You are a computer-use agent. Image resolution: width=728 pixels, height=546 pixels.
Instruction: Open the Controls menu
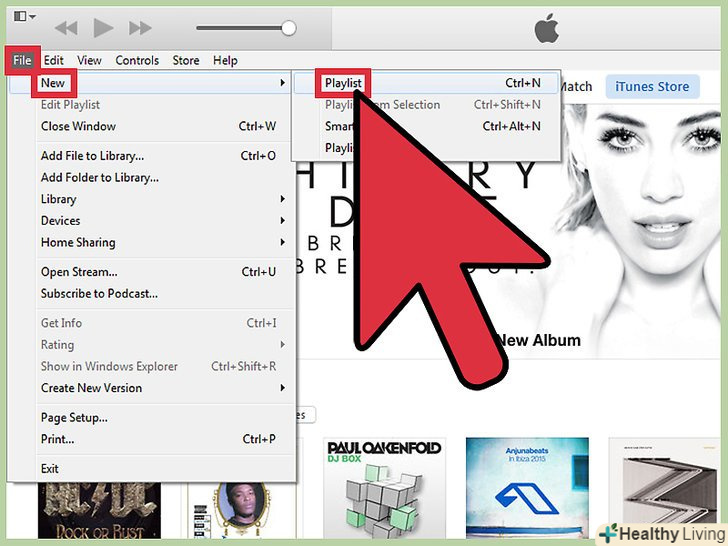coord(137,60)
